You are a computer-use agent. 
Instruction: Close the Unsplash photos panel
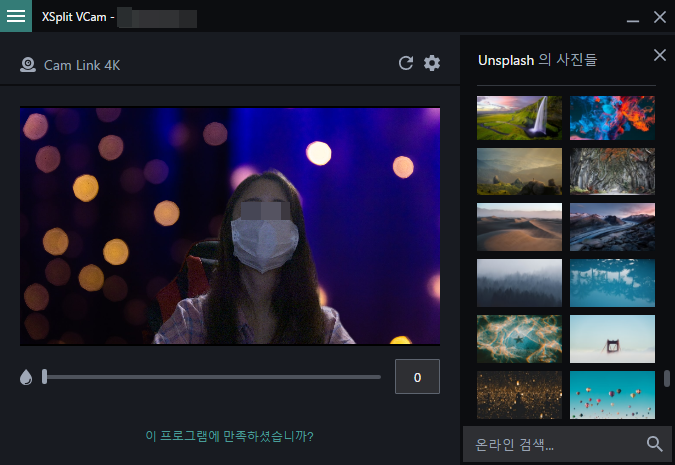(660, 55)
